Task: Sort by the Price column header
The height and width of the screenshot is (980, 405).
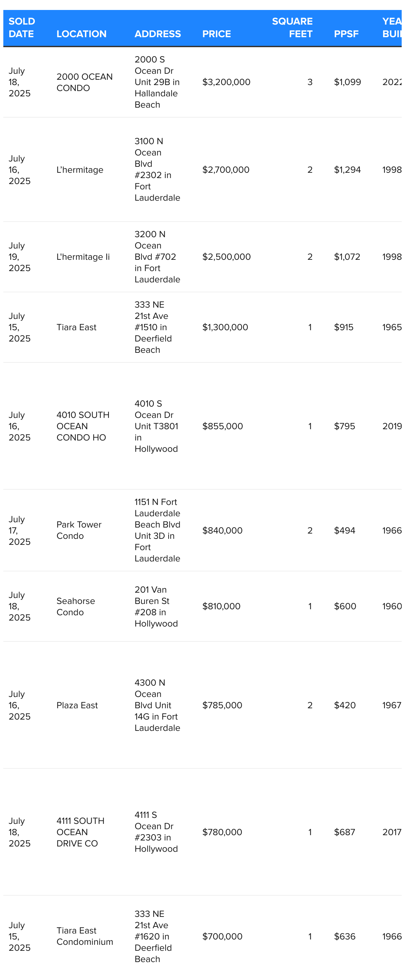Action: (x=216, y=34)
